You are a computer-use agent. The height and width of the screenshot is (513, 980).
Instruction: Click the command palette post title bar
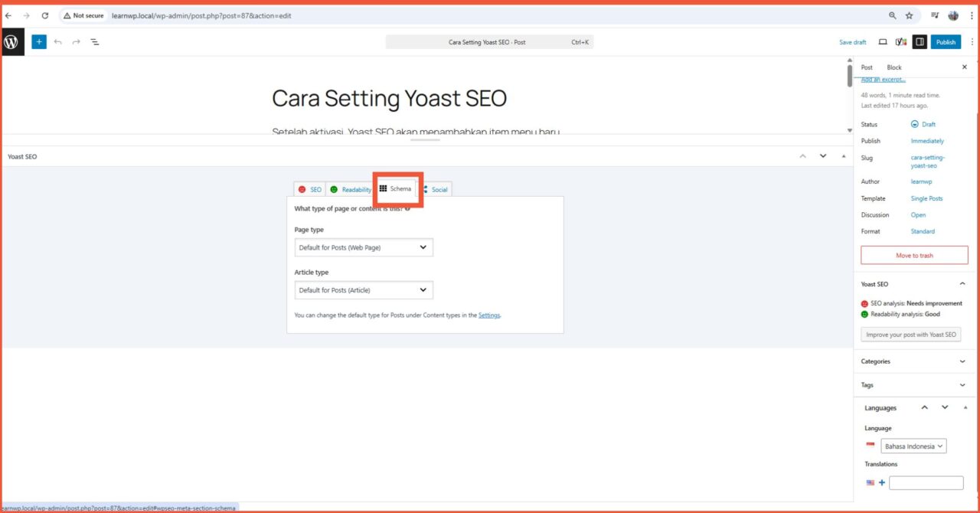[x=489, y=42]
